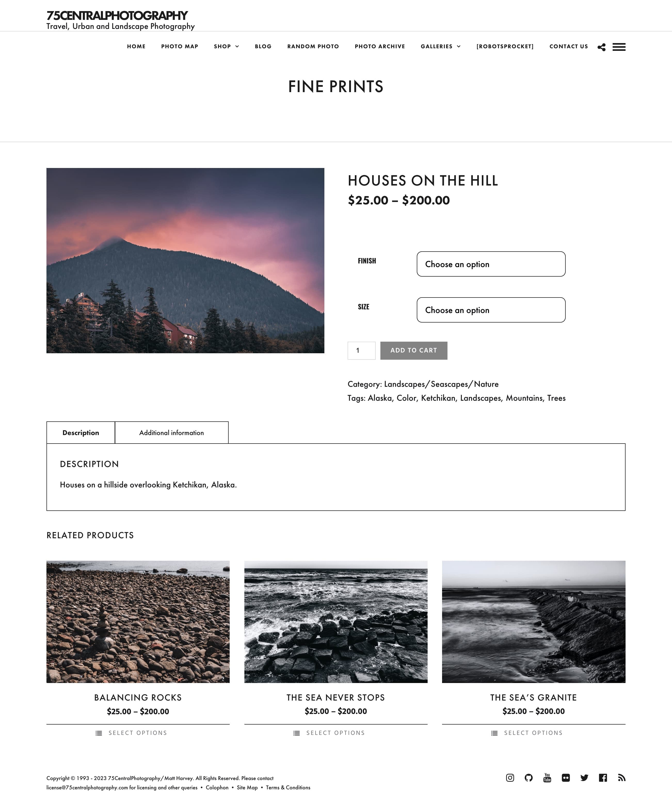Screen dimensions: 672x803
Task: Open the YouTube channel icon
Action: coord(547,778)
